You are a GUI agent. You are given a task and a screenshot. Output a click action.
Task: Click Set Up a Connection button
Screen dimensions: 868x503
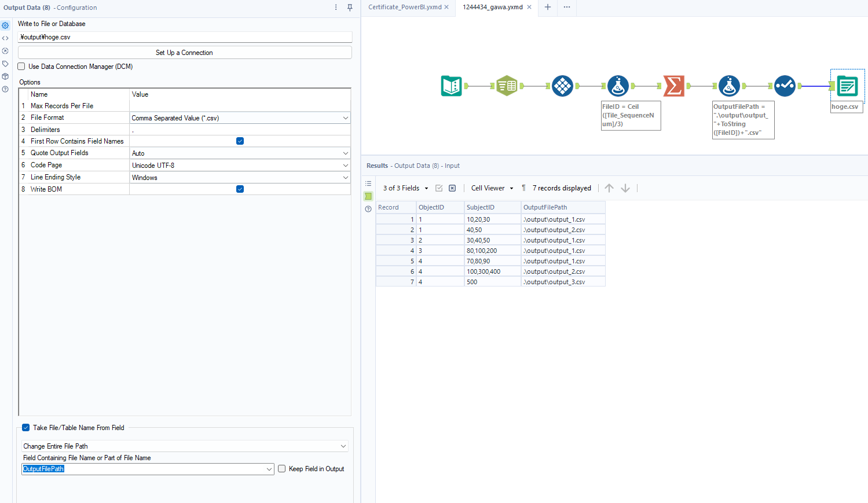point(184,53)
